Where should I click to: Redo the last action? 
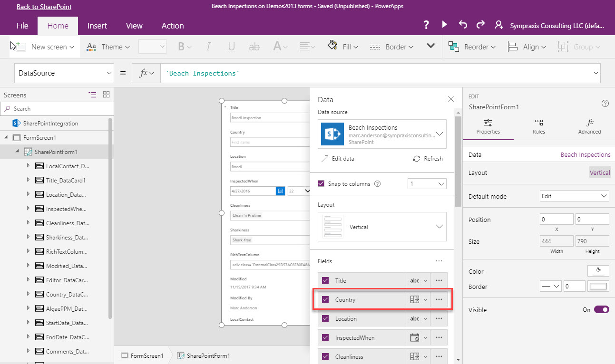pos(480,25)
